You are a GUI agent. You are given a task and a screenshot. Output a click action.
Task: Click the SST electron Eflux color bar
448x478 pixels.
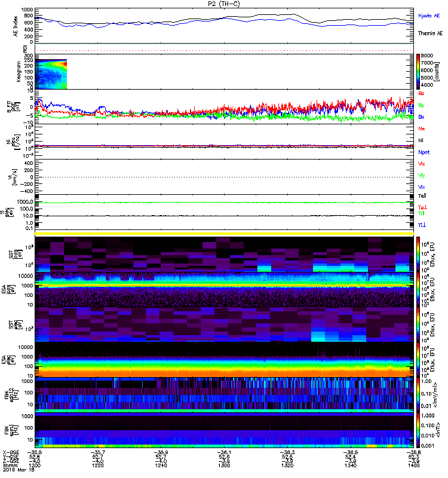point(418,324)
